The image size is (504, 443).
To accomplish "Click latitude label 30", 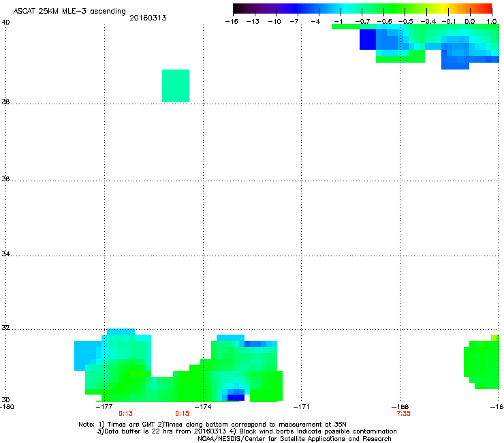I will point(5,399).
